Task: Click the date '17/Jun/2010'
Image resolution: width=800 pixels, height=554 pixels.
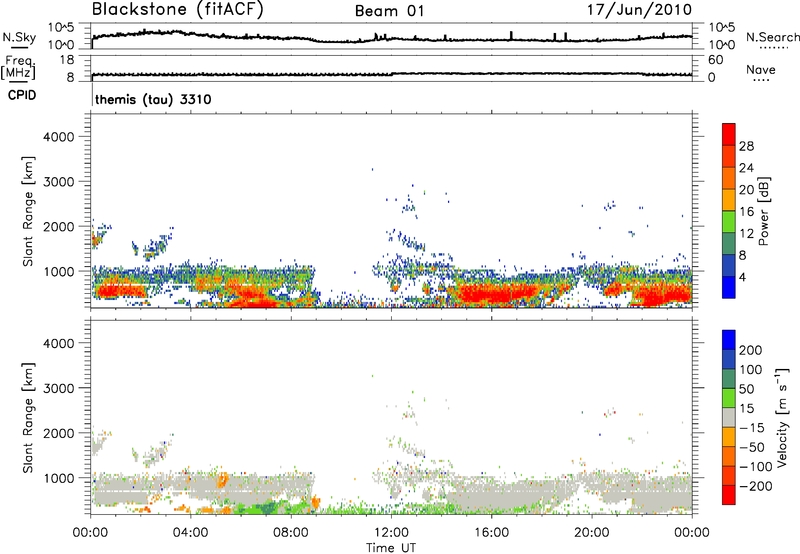Action: tap(639, 9)
